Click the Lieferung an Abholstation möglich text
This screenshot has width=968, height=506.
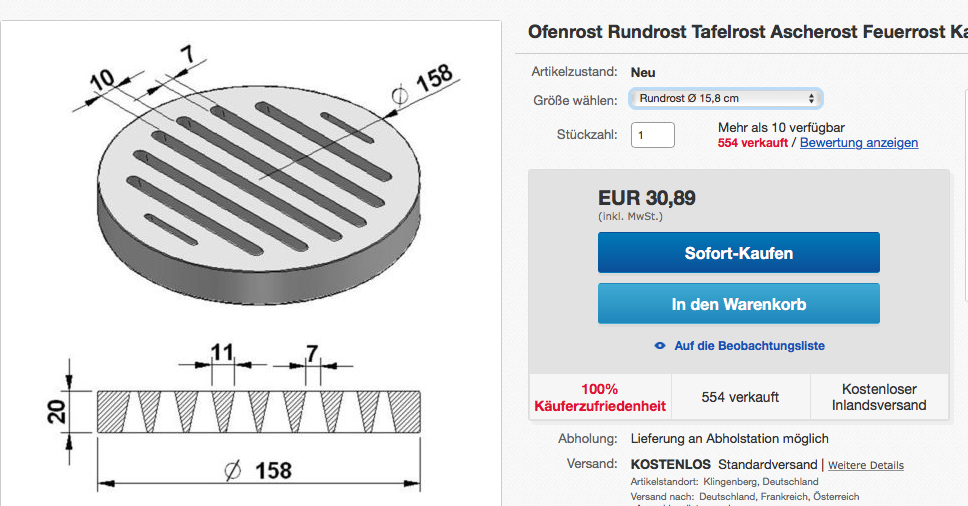pyautogui.click(x=730, y=439)
